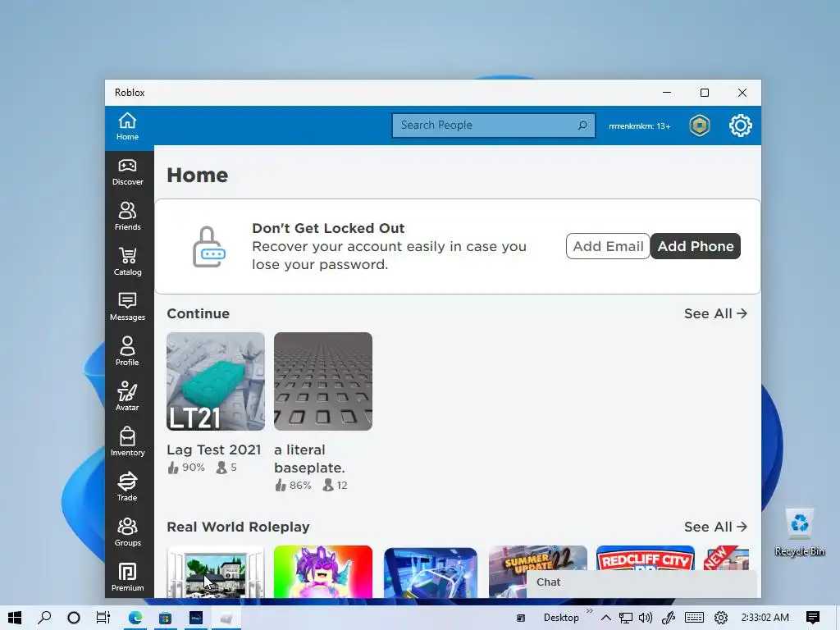Image resolution: width=840 pixels, height=630 pixels.
Task: Click the search magnifier in Search People
Action: click(582, 126)
